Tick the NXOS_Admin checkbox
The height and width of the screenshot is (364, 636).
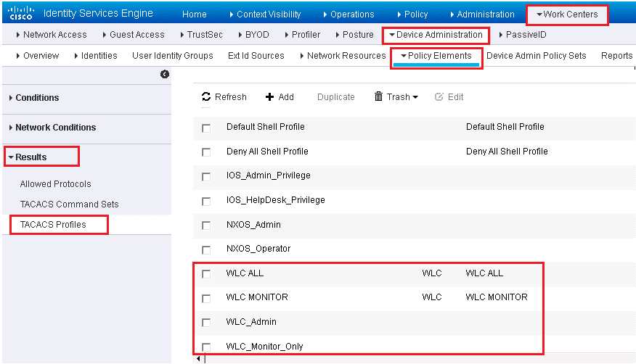[x=206, y=226]
